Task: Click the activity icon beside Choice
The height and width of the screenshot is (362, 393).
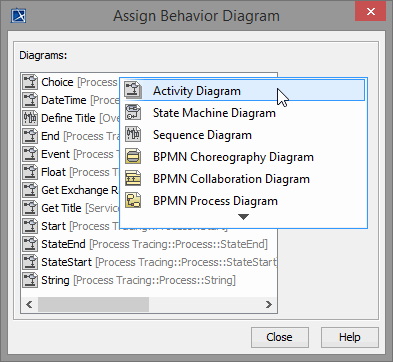Action: coord(30,82)
